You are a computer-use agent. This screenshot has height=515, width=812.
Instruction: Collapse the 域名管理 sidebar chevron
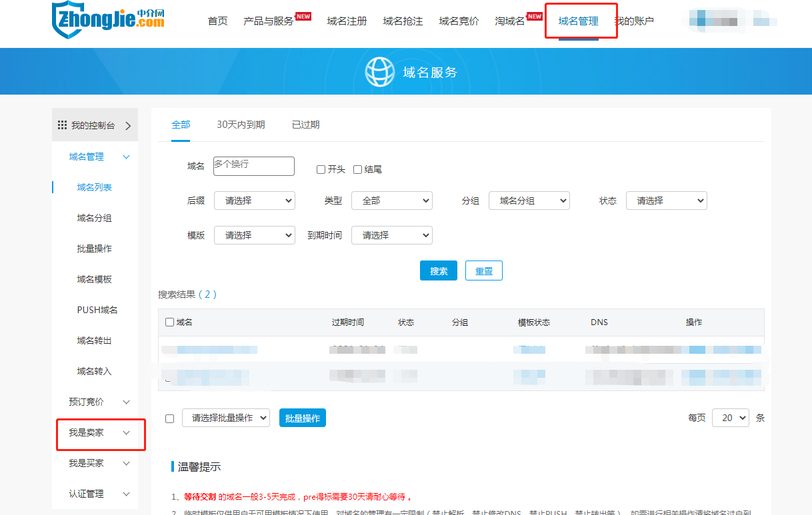tap(126, 157)
